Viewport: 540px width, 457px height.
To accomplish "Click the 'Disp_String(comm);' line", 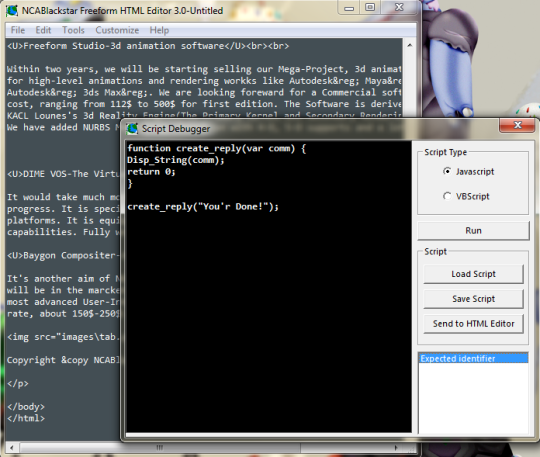I will tap(176, 160).
